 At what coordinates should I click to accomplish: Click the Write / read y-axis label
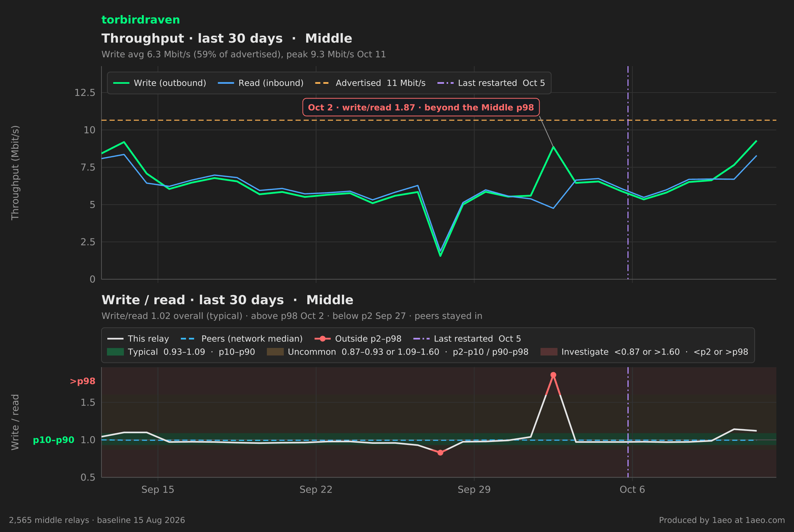pos(15,422)
